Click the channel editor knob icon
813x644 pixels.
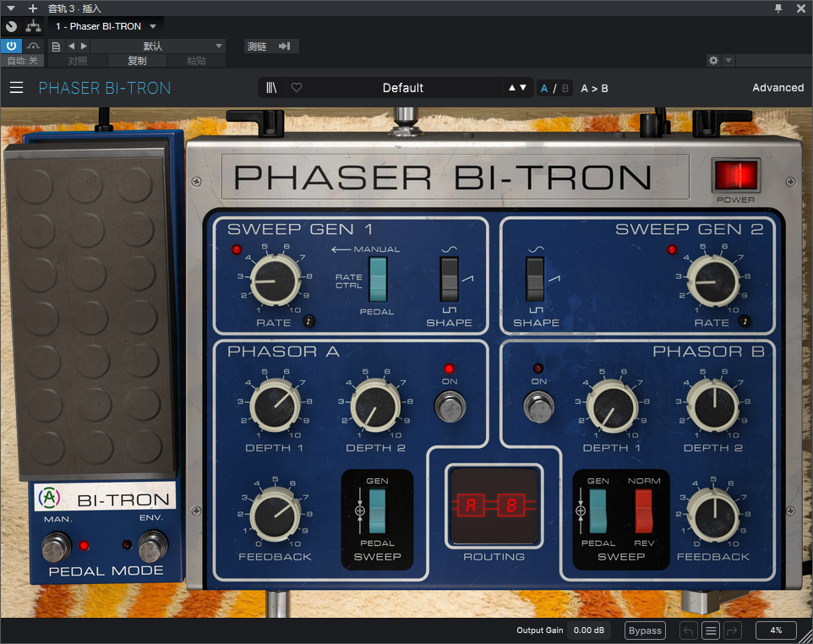11,26
